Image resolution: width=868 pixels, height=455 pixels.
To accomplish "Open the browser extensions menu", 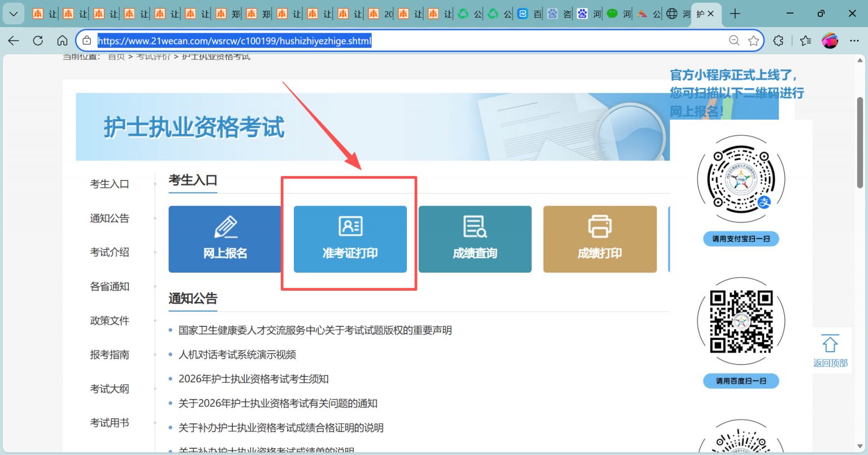I will click(x=778, y=41).
